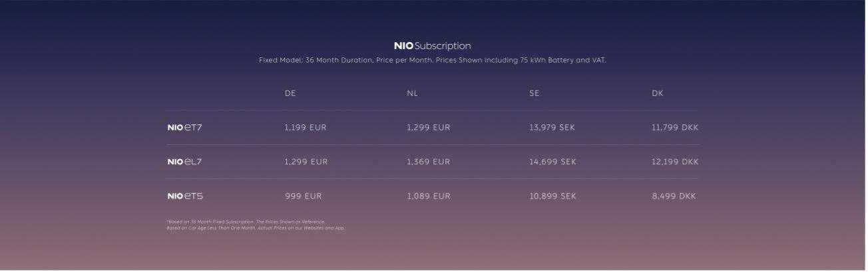This screenshot has height=272, width=868.
Task: Click the NIO Subscription logo heading
Action: [433, 46]
